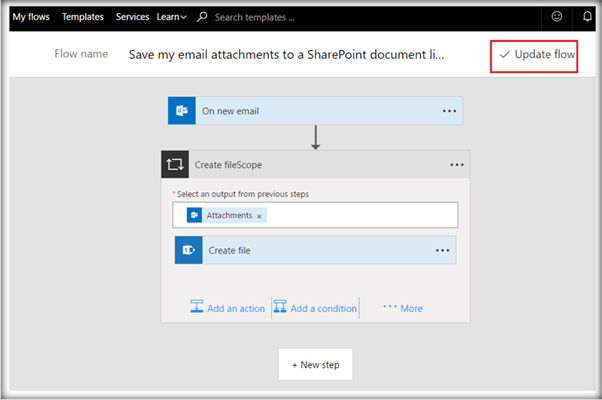Click the Create fileScope loop icon
The height and width of the screenshot is (400, 602).
(176, 165)
